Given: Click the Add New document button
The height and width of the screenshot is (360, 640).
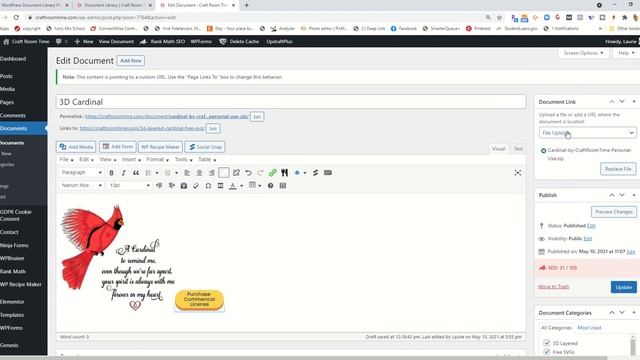Looking at the screenshot, I should pyautogui.click(x=131, y=60).
